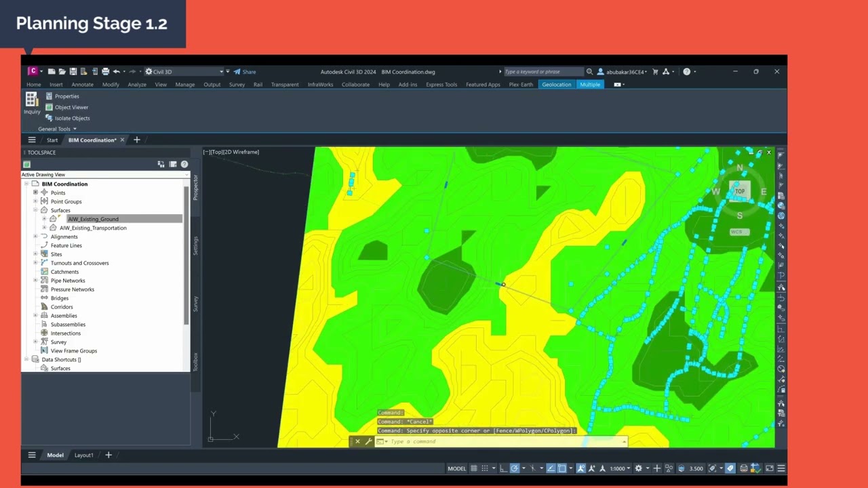
Task: Open the 1:1000 annotation scale dropdown
Action: (x=620, y=468)
